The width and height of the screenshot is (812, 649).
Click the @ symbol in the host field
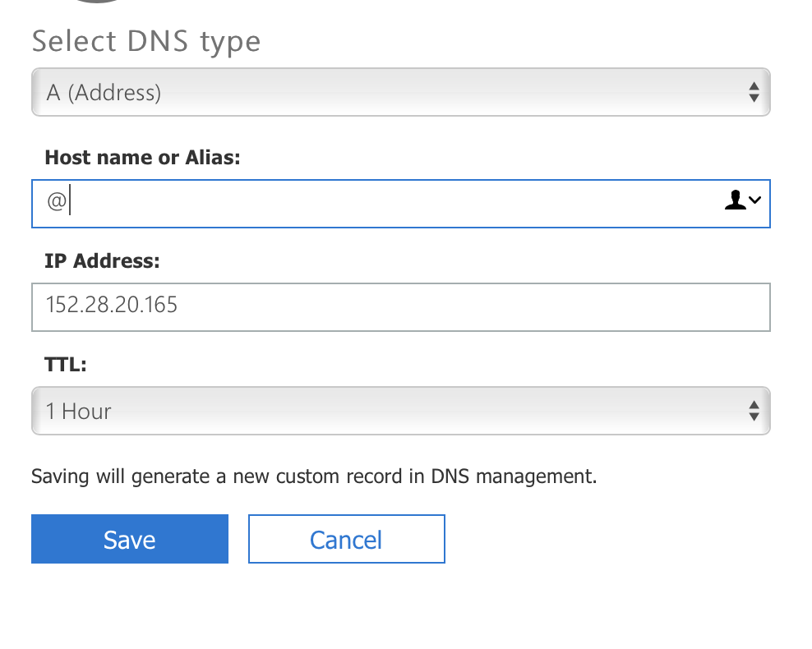[x=56, y=202]
